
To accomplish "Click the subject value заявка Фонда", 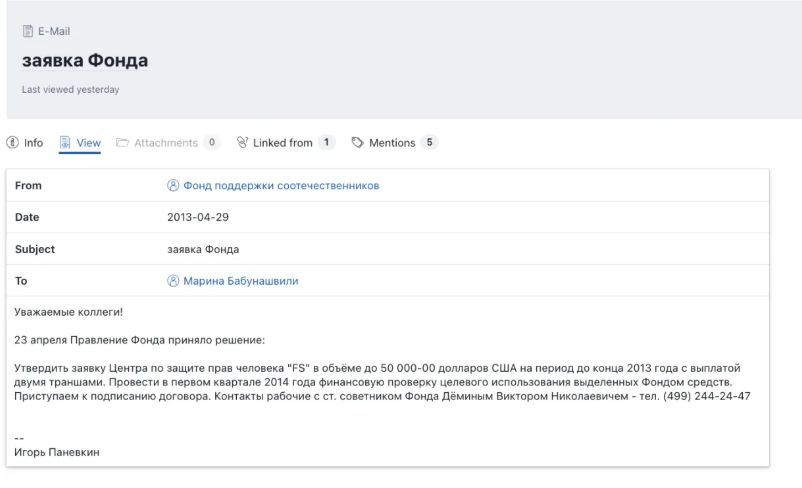I will pyautogui.click(x=203, y=249).
